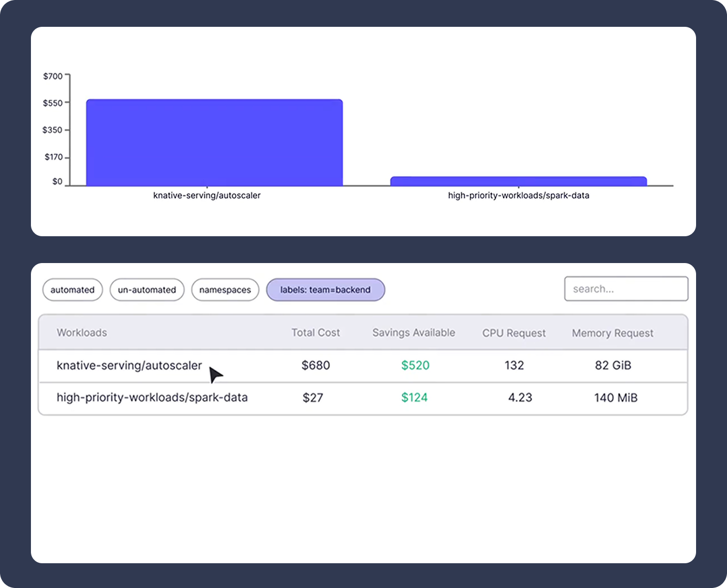Open the high-priority-workloads/spark-data workload row
727x588 pixels.
coord(152,398)
